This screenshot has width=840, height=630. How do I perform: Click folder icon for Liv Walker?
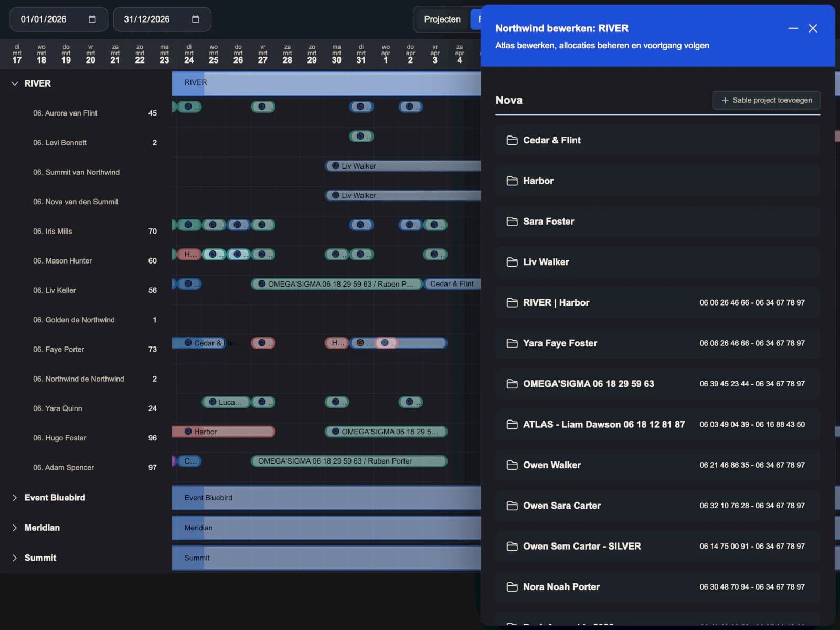click(x=512, y=262)
